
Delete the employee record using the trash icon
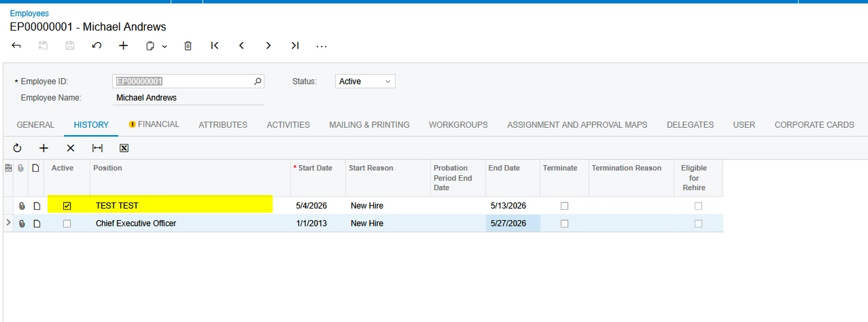pos(188,46)
